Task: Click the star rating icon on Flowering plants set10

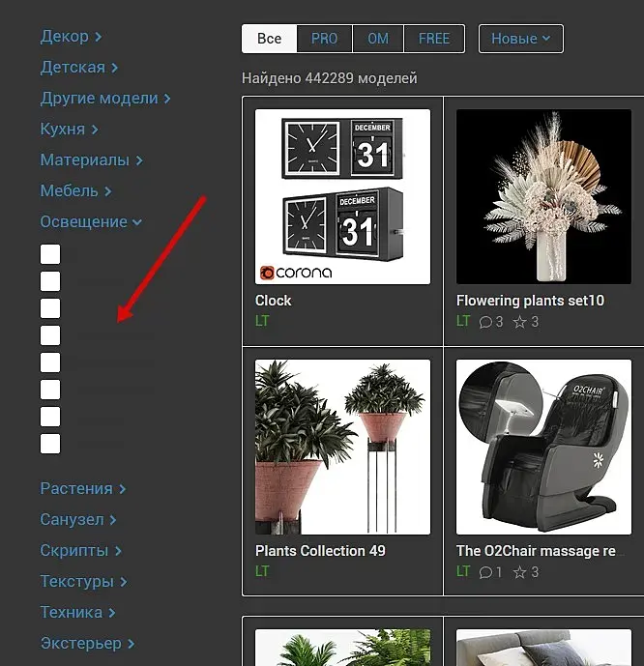Action: click(x=519, y=322)
